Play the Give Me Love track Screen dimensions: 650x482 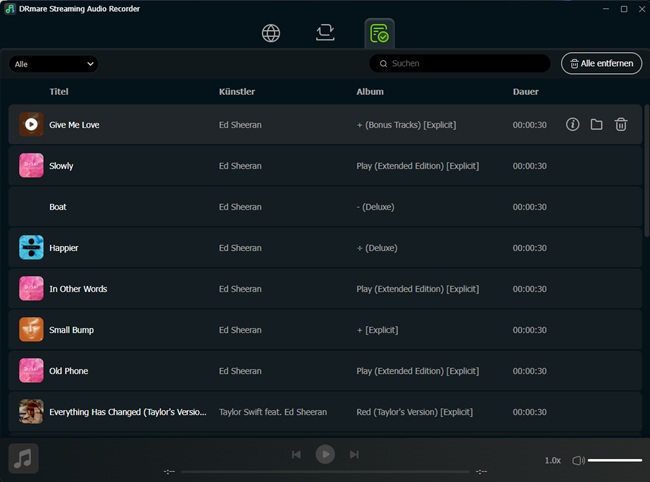(31, 124)
